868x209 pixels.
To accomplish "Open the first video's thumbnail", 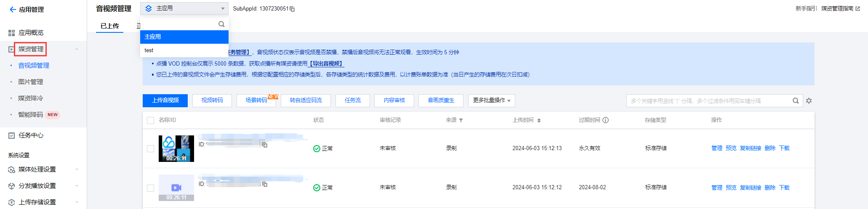I will click(176, 148).
